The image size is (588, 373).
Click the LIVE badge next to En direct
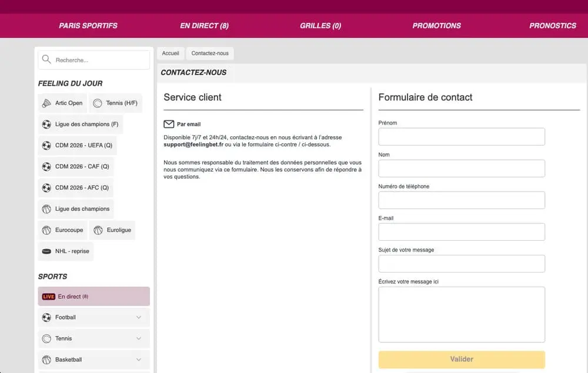(49, 296)
